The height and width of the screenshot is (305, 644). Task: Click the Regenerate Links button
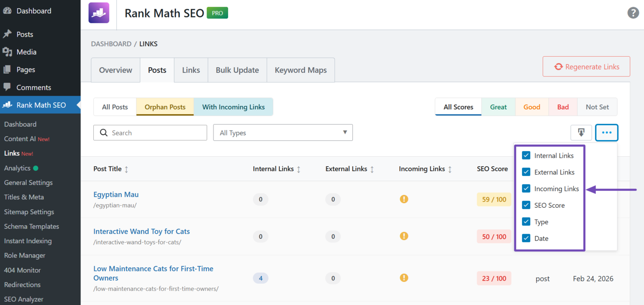pos(586,67)
